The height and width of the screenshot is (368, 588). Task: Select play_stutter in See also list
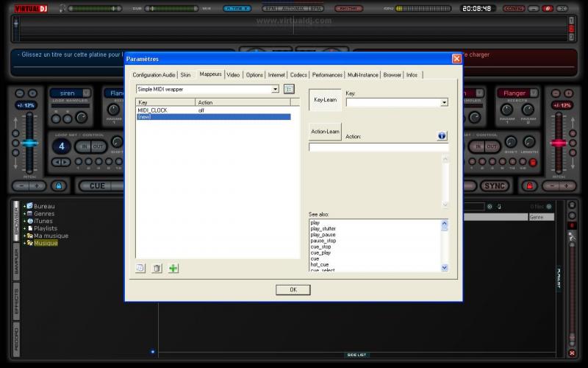[x=323, y=228]
